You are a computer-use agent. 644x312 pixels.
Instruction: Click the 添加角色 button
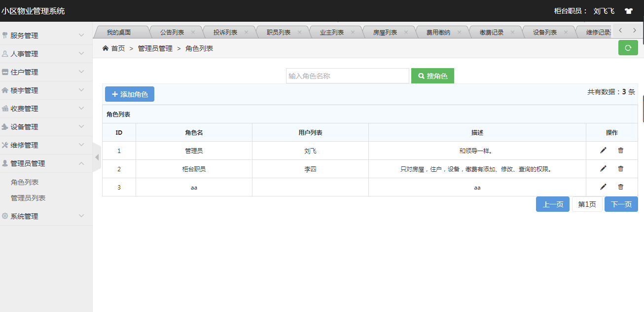tap(130, 94)
